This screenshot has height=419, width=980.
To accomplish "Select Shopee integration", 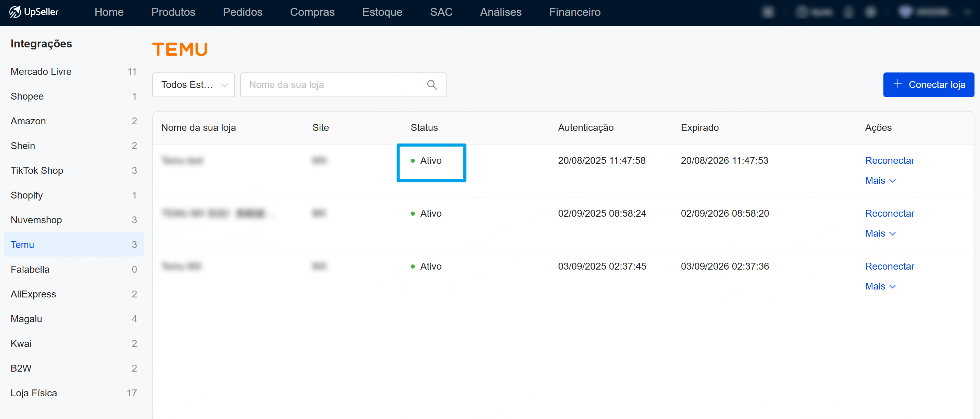I will click(74, 96).
